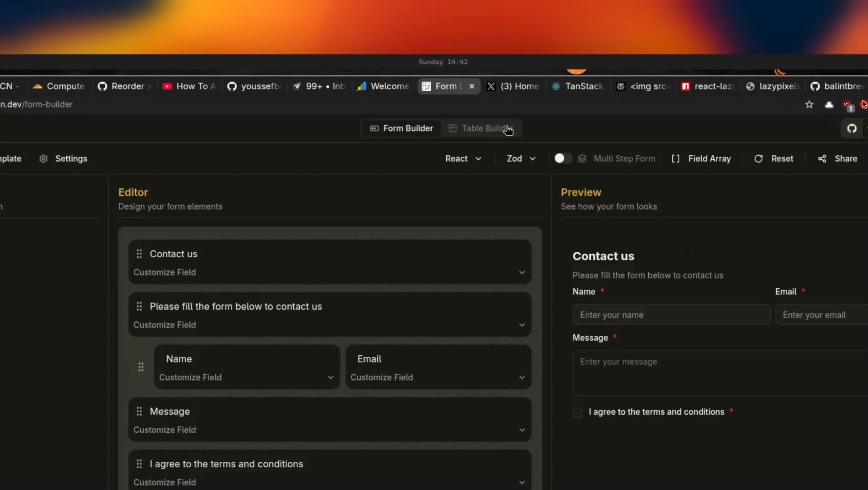The image size is (868, 490).
Task: Click the Table Builder grid icon
Action: [452, 128]
